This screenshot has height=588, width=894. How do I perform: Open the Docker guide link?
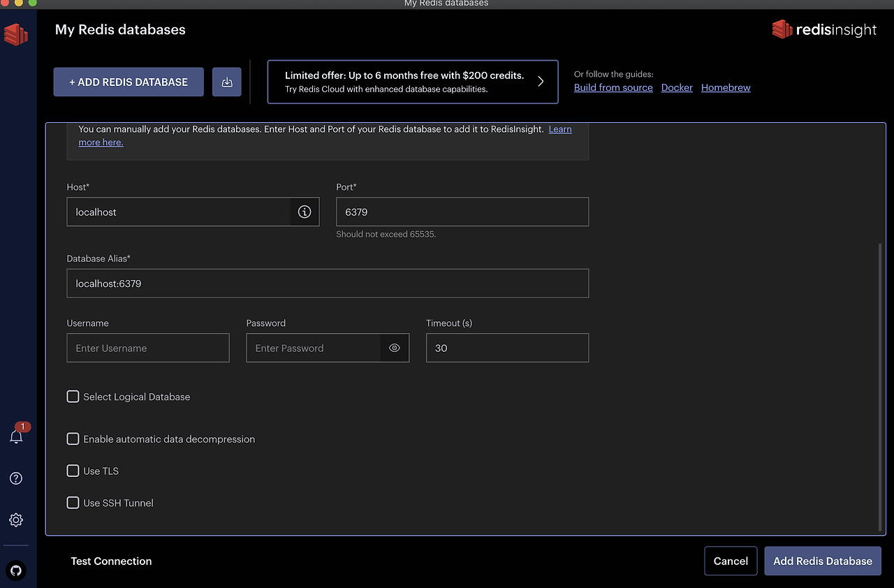(x=677, y=87)
